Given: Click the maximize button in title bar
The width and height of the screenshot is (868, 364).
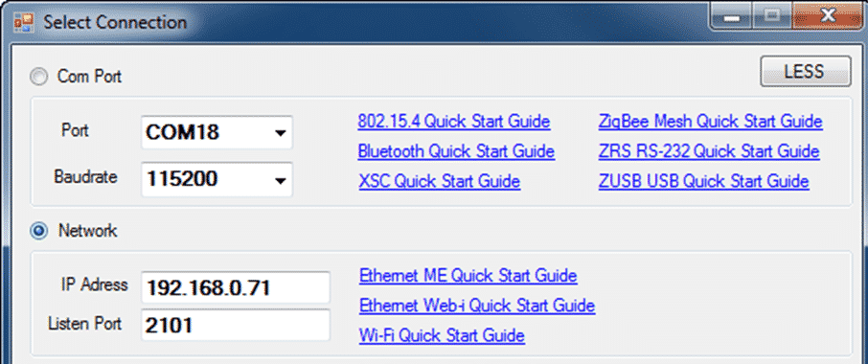Looking at the screenshot, I should (x=773, y=16).
